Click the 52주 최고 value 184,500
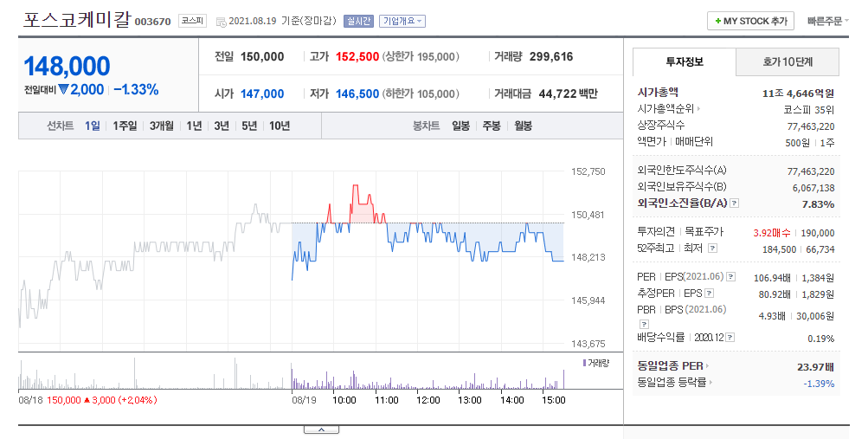This screenshot has width=868, height=439. 779,249
